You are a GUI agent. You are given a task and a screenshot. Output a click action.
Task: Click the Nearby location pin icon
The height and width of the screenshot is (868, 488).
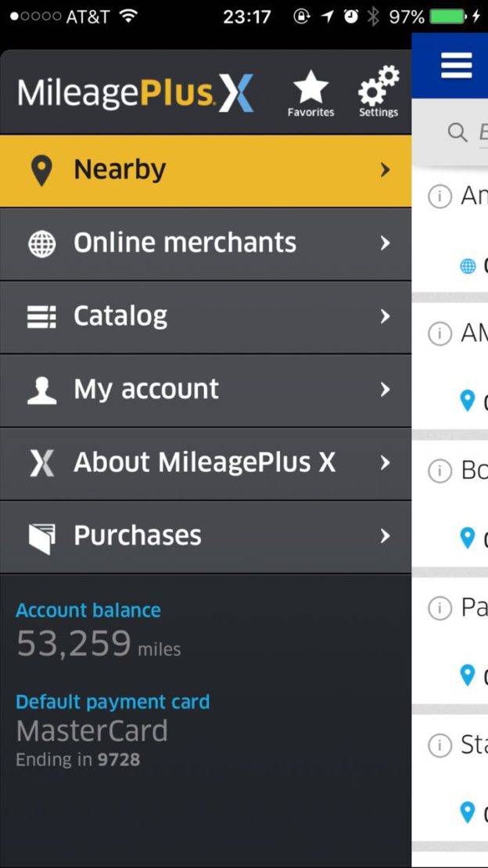coord(41,171)
